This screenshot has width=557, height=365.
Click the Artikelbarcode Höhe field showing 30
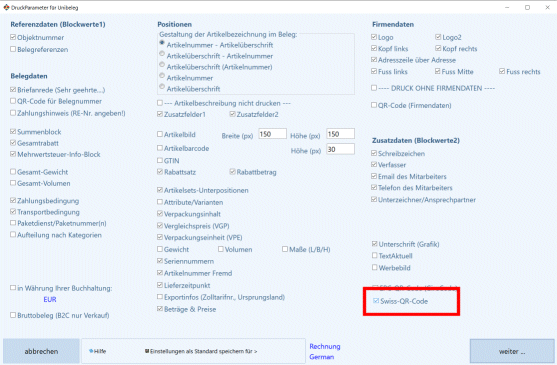[x=340, y=149]
